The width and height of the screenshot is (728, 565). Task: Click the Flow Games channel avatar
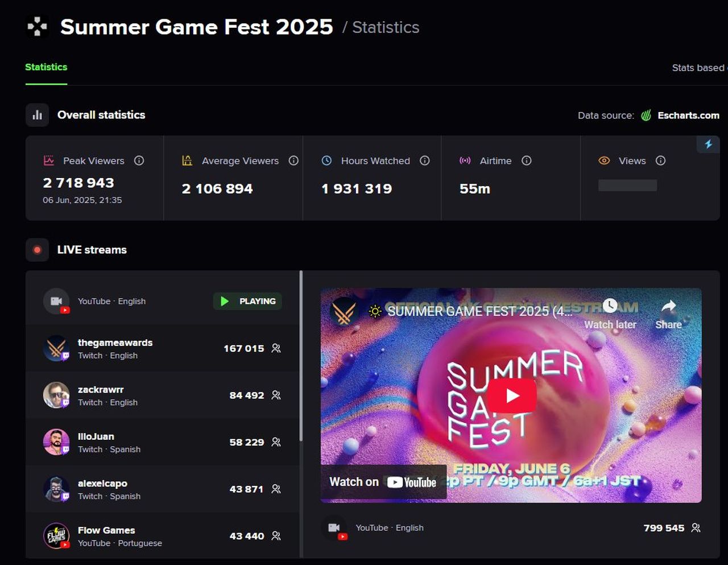[x=56, y=535]
